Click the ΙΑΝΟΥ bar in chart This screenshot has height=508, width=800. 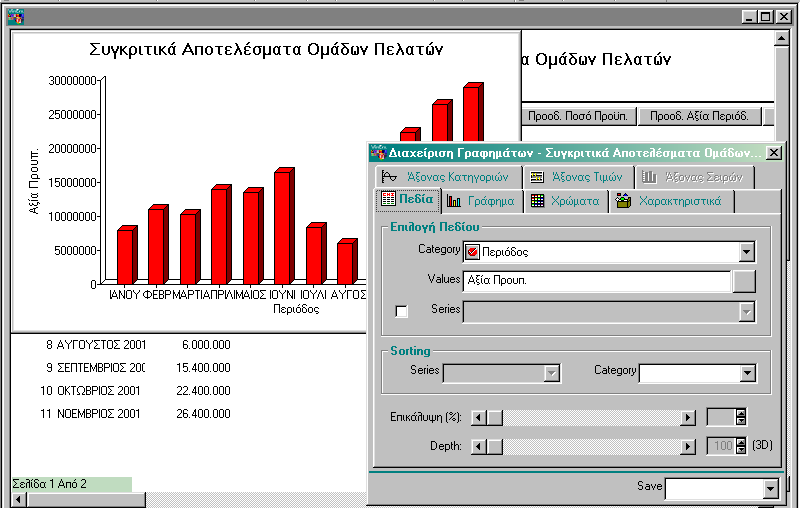point(127,255)
